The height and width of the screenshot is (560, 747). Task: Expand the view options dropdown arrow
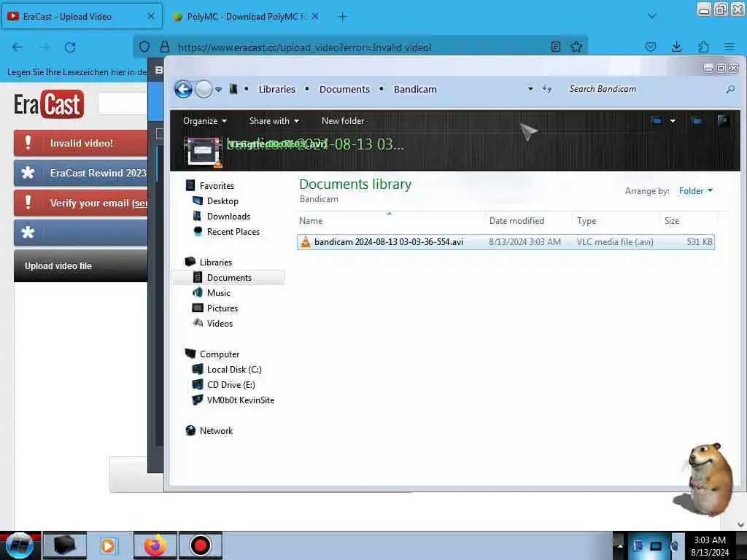673,121
